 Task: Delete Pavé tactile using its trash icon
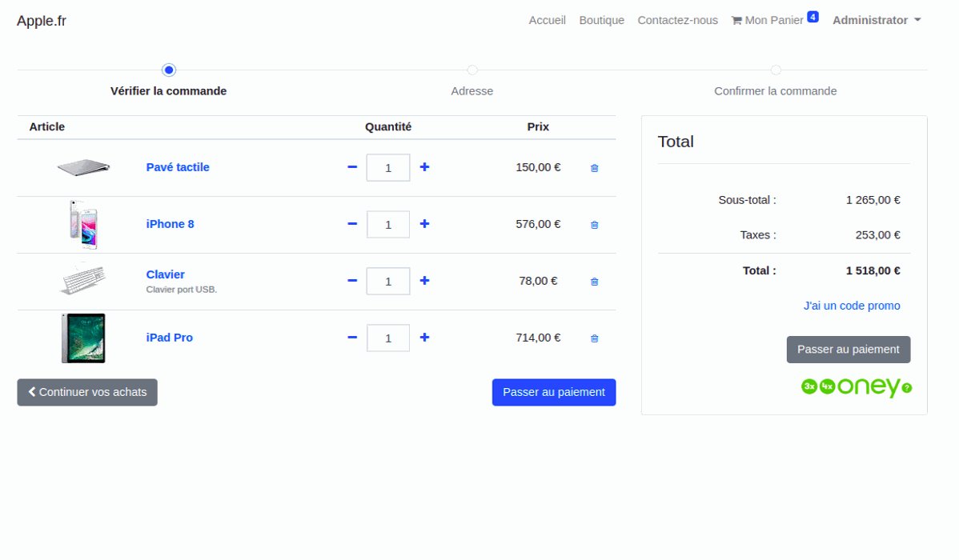point(594,168)
